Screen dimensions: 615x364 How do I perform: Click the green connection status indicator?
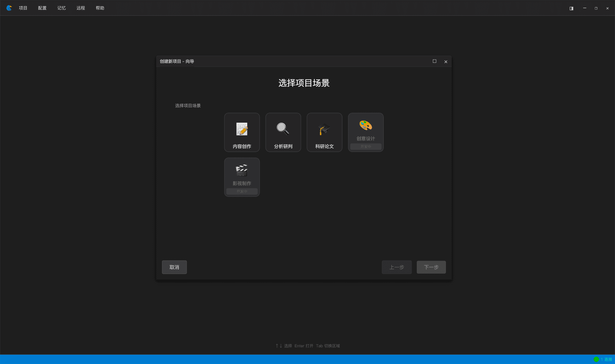point(596,359)
